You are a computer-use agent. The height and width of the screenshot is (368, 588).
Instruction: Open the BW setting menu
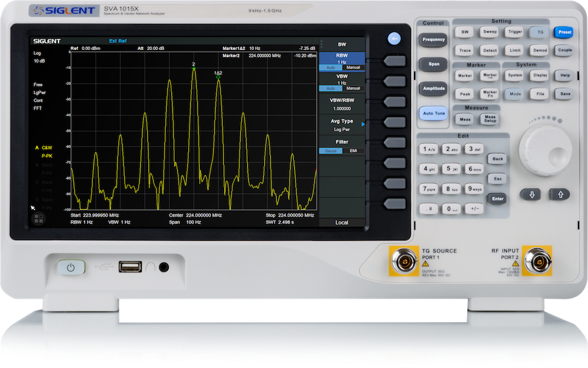(x=465, y=32)
